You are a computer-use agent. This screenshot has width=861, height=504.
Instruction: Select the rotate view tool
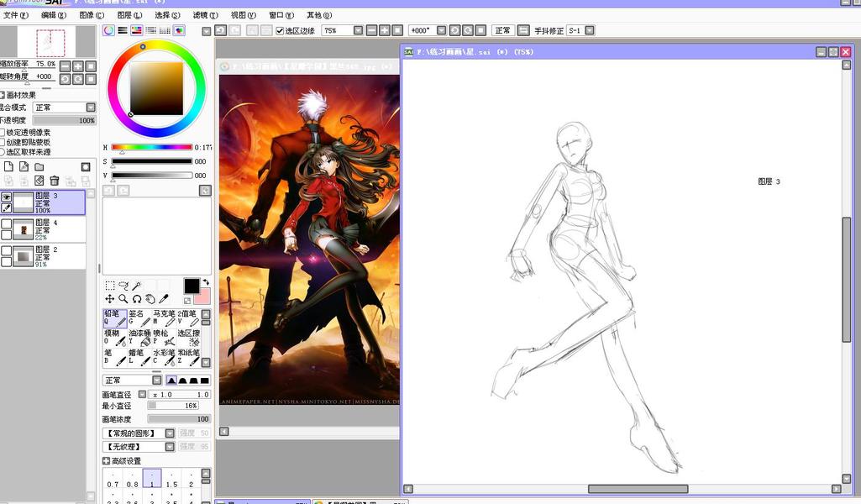(x=137, y=299)
